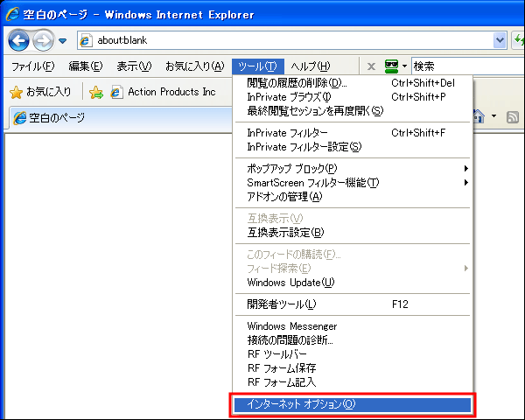Open InPrivate フィルター設定(S)
Screen dimensions: 525x420
point(353,147)
